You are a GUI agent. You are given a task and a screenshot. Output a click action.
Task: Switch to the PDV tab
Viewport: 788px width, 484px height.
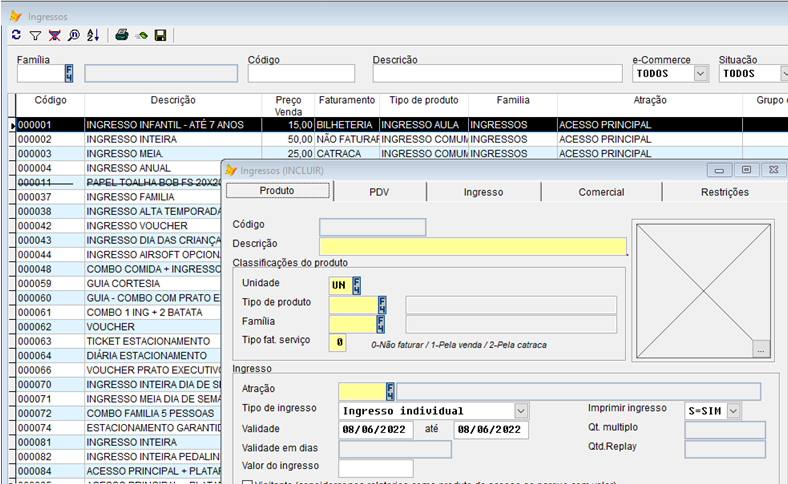click(378, 192)
